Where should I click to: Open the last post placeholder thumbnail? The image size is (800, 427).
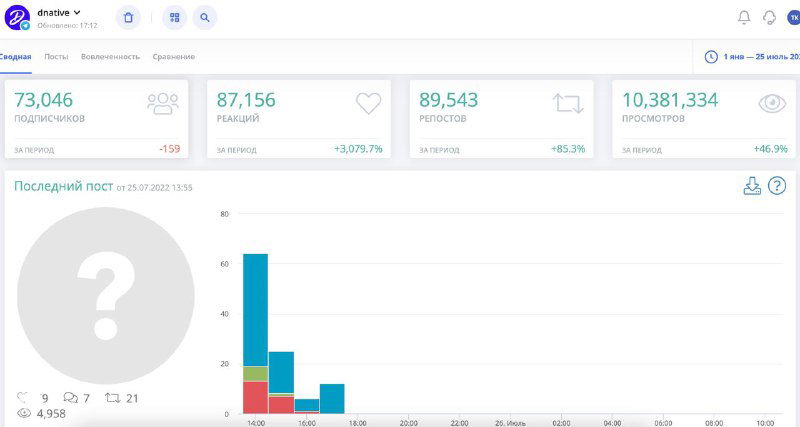105,295
